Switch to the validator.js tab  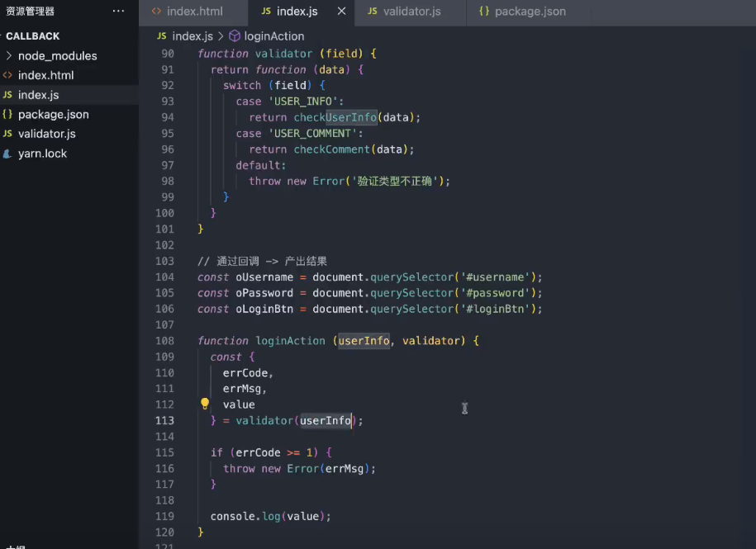pyautogui.click(x=411, y=11)
